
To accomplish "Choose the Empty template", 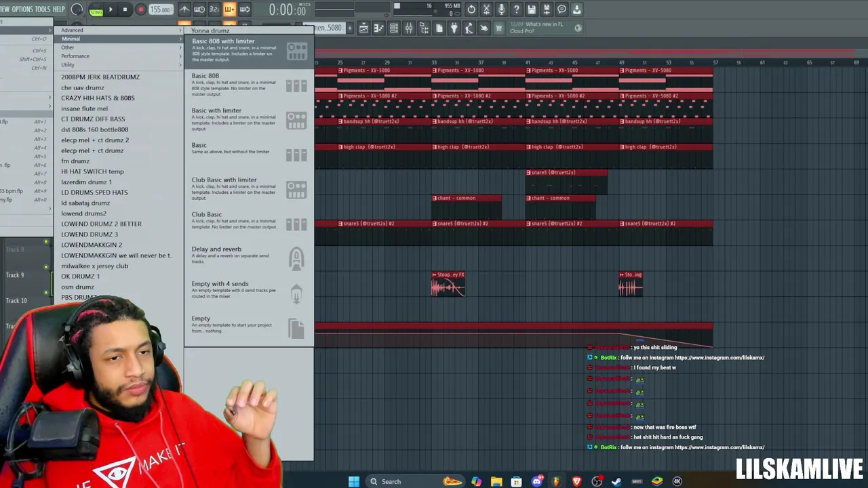I will coord(249,328).
